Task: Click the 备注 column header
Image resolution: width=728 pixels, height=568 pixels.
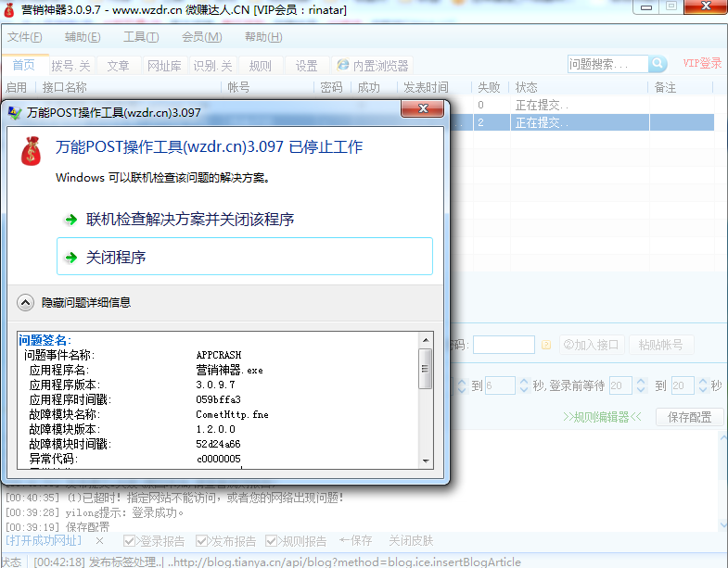Action: coord(665,87)
